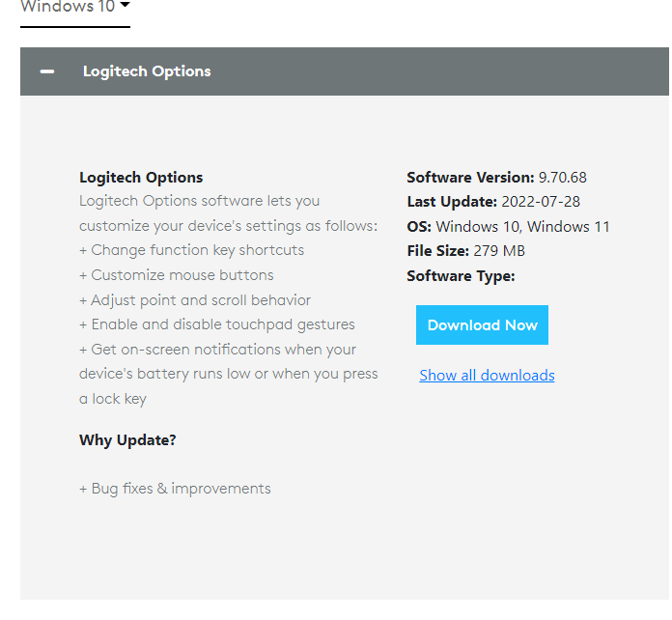
Task: Select the Last Update 2022-07-28 text
Action: click(x=493, y=202)
